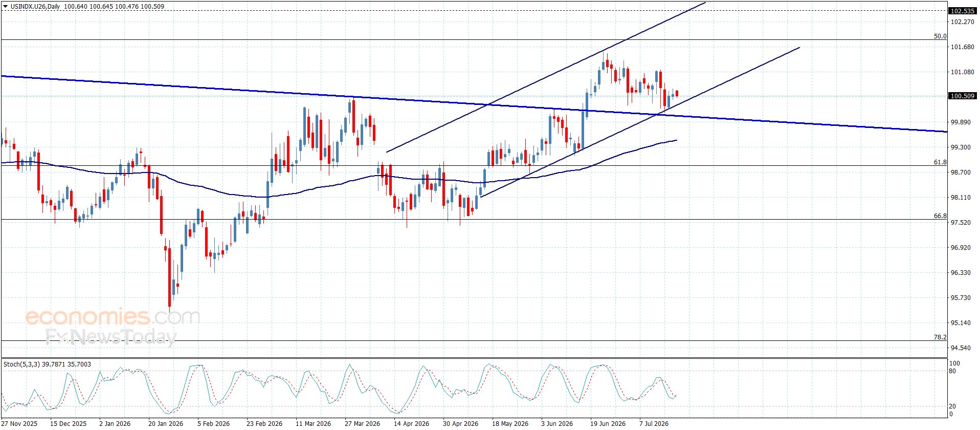Click the 30 Apr 2026 date label
This screenshot has width=980, height=430.
460,423
